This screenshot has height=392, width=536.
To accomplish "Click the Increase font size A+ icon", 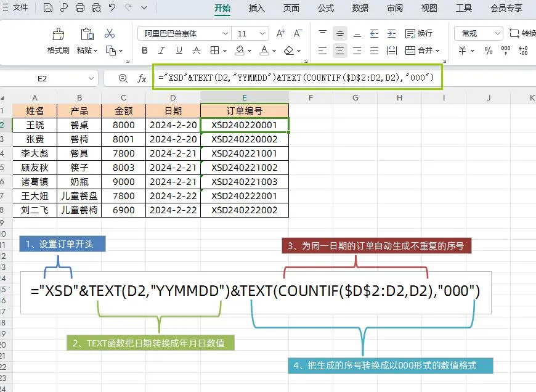I will click(x=281, y=33).
